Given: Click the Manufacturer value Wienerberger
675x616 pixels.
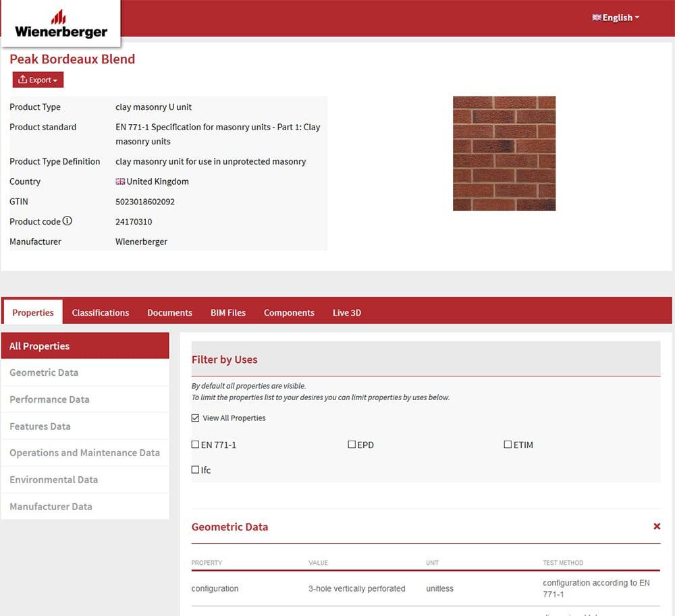Looking at the screenshot, I should pyautogui.click(x=141, y=242).
